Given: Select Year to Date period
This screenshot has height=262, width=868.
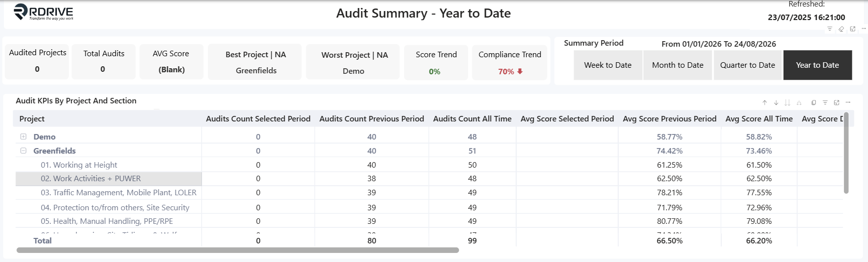Looking at the screenshot, I should [x=818, y=65].
